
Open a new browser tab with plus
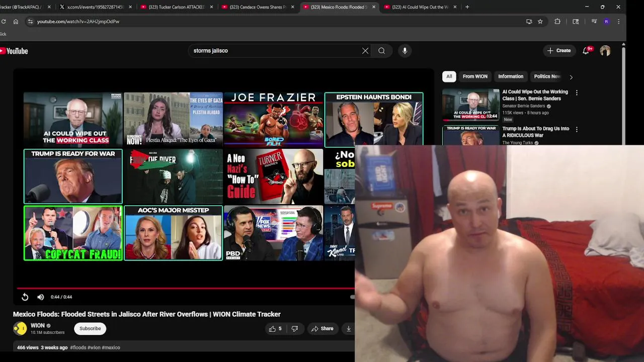(467, 7)
